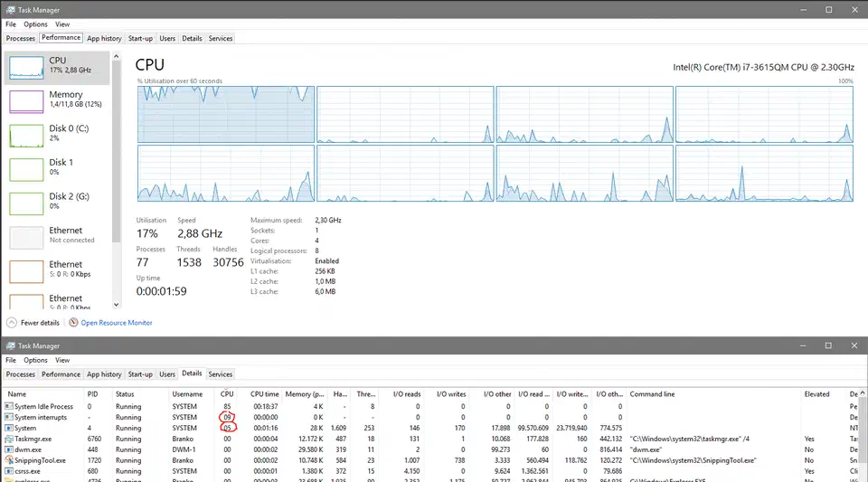Image resolution: width=868 pixels, height=482 pixels.
Task: Click Virtualisation Enabled value
Action: pos(326,260)
